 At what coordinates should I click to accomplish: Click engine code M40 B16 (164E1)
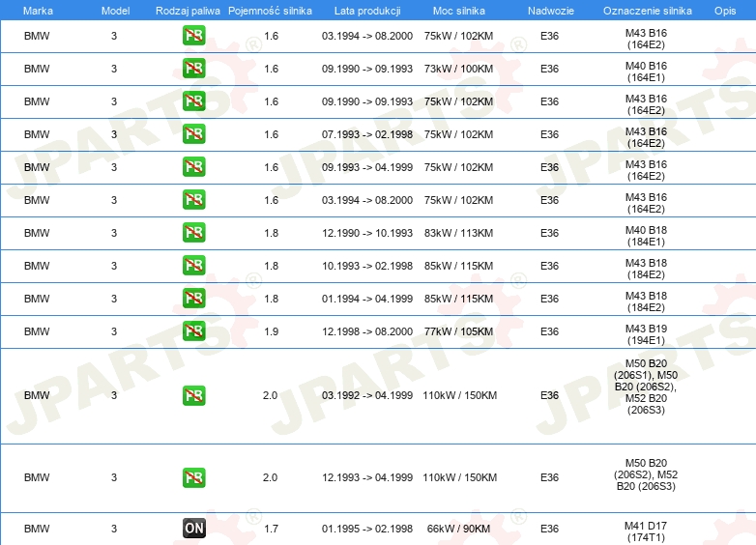[646, 72]
